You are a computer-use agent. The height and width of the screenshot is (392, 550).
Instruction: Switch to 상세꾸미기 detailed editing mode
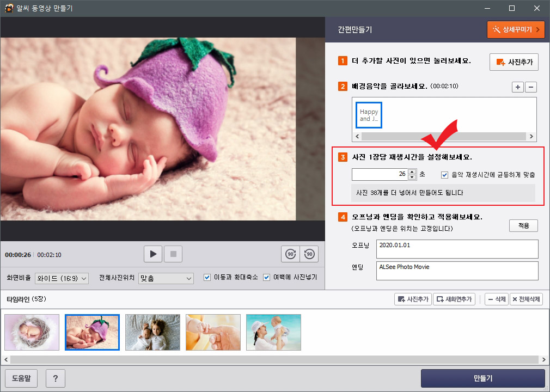tap(515, 29)
